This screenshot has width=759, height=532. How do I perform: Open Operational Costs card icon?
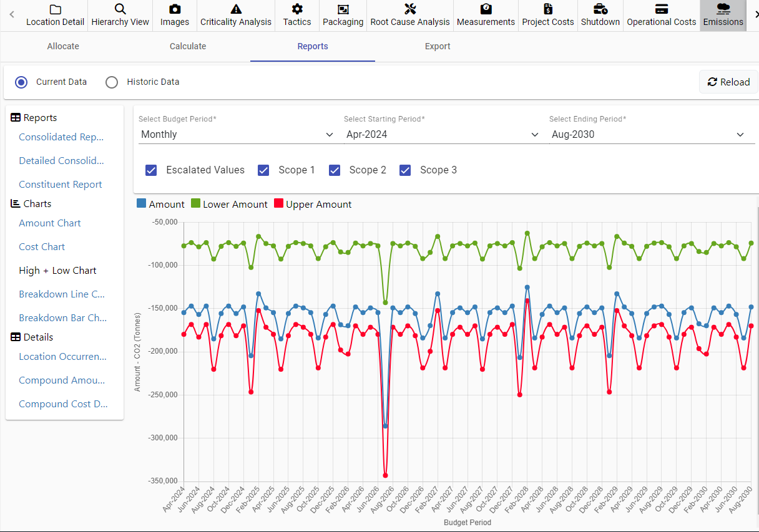coord(662,9)
